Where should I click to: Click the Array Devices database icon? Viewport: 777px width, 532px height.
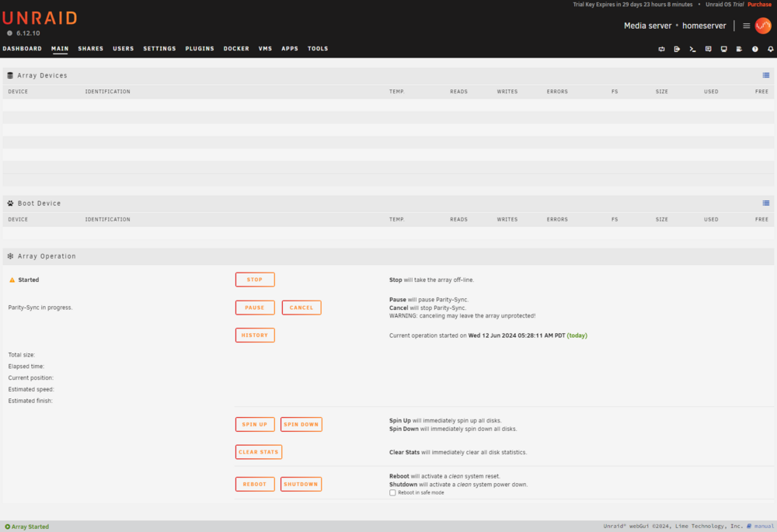coord(10,75)
